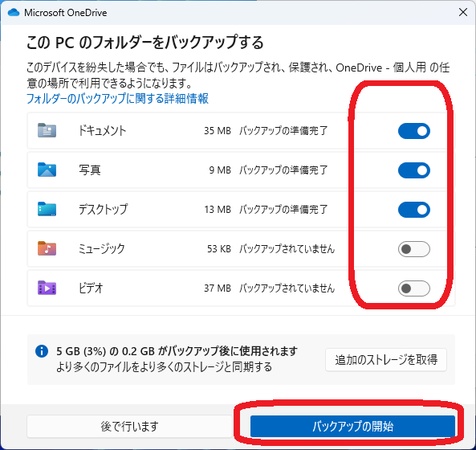Disable the デスクトップ backup switch
The height and width of the screenshot is (450, 476).
[x=414, y=210]
